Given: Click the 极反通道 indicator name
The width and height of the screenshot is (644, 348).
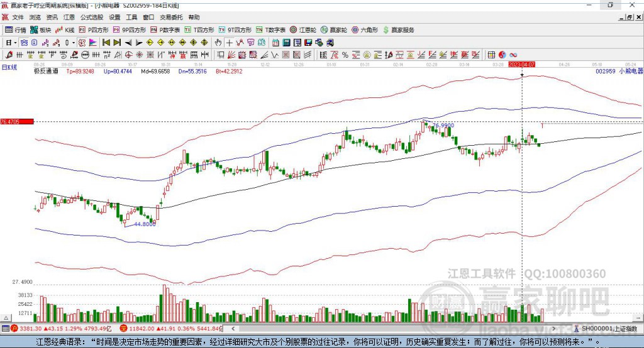Looking at the screenshot, I should [x=46, y=71].
